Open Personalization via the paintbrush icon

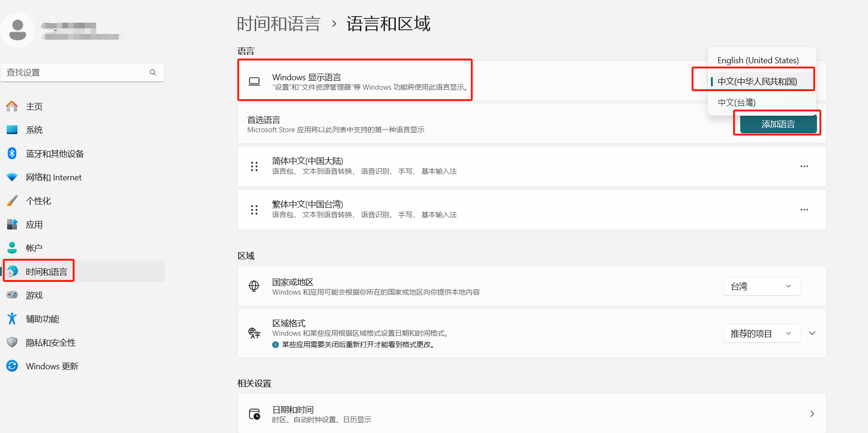[x=12, y=201]
